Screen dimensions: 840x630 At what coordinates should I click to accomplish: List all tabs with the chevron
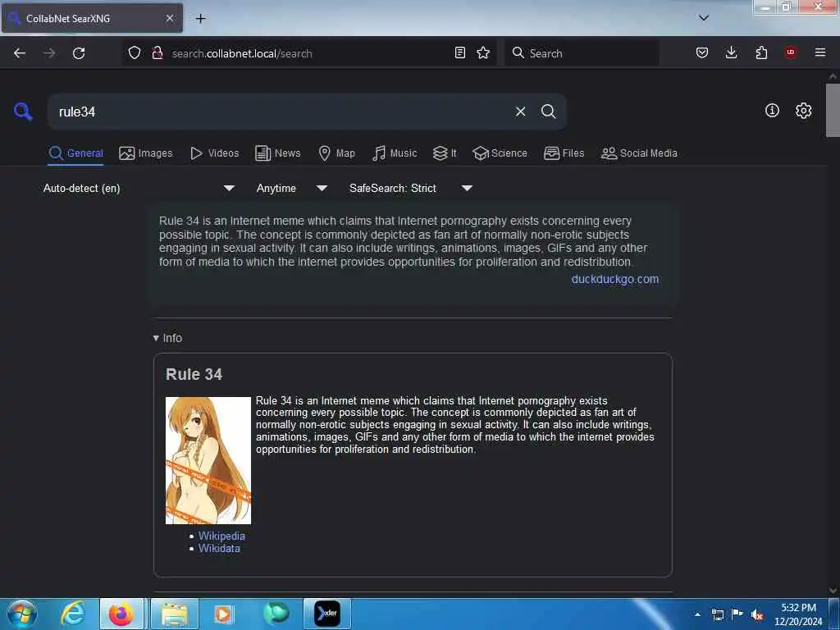click(x=704, y=18)
